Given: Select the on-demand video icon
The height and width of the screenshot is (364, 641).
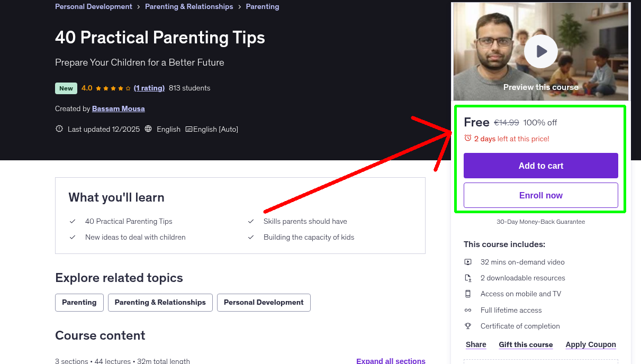Looking at the screenshot, I should (x=468, y=261).
